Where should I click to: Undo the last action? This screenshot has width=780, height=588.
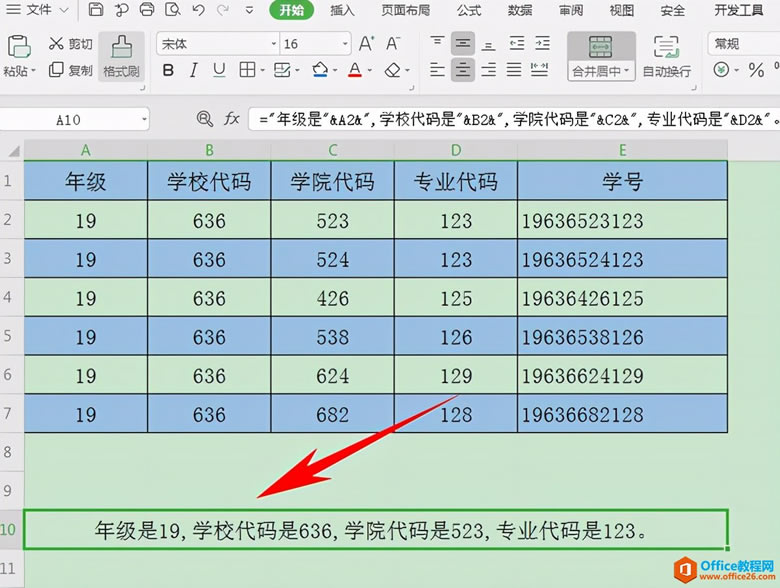pyautogui.click(x=198, y=9)
